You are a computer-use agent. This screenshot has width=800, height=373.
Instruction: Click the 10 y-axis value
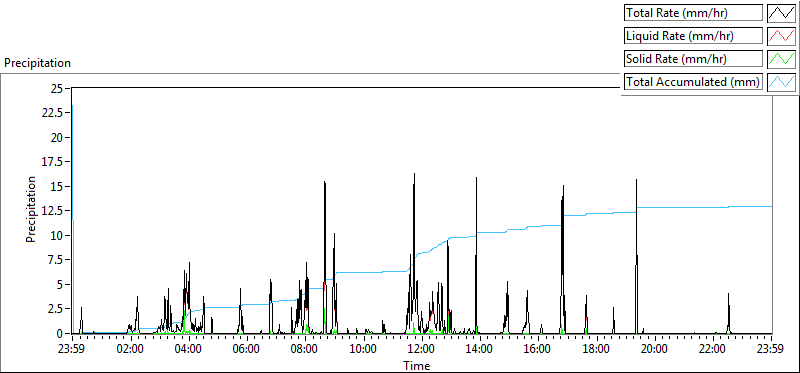tap(57, 236)
